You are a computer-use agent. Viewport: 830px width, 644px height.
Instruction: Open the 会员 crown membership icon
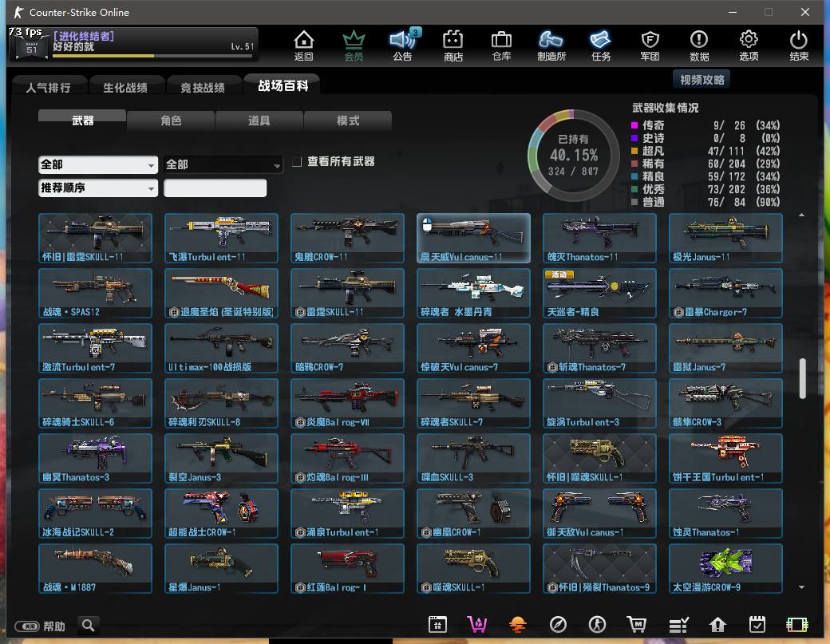pyautogui.click(x=354, y=45)
